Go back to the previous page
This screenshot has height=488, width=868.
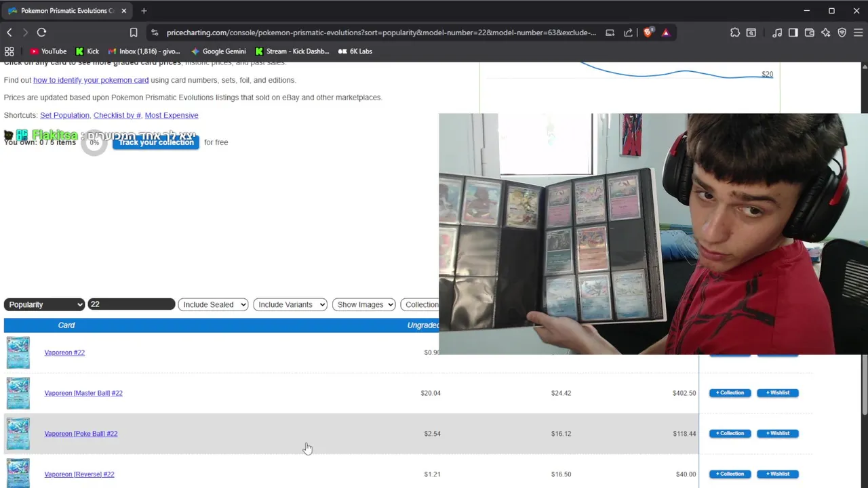click(x=9, y=33)
